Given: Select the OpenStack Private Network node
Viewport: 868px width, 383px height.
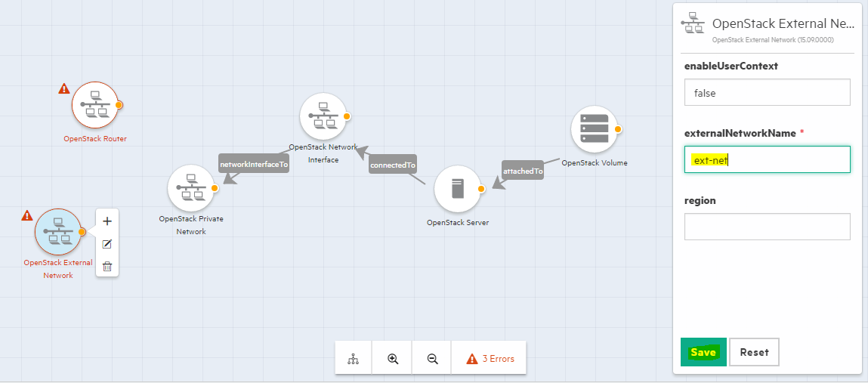Looking at the screenshot, I should tap(190, 187).
